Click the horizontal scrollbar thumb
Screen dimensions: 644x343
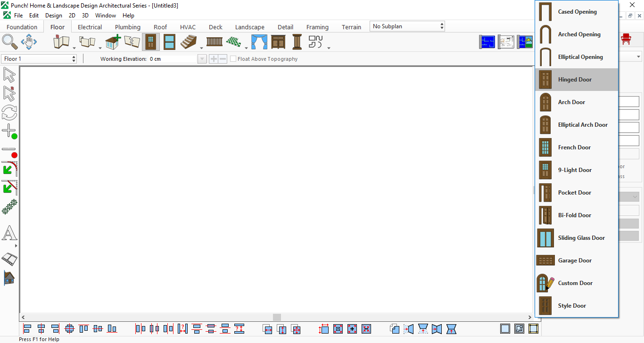277,318
